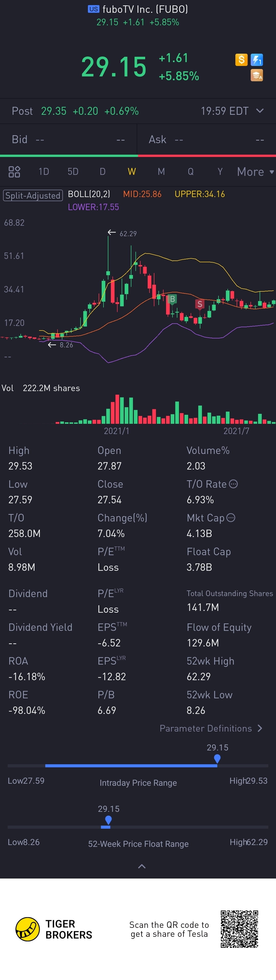This screenshot has width=276, height=980.
Task: Tap the P/B value 6.69
Action: tap(107, 710)
